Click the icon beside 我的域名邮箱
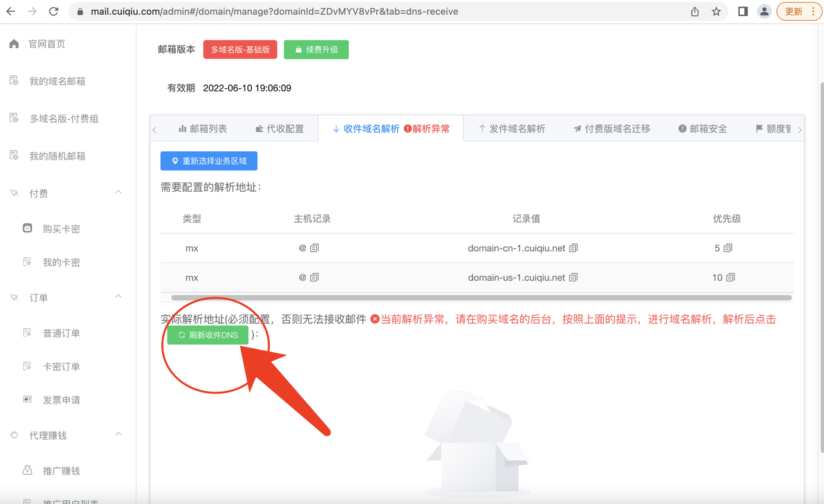Viewport: 824px width, 504px height. tap(14, 80)
